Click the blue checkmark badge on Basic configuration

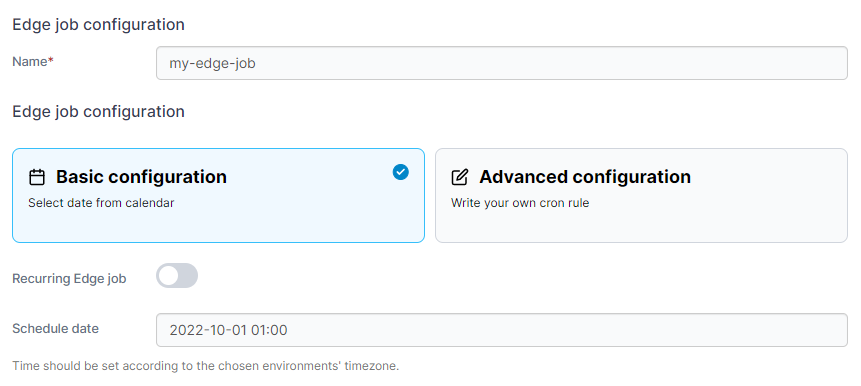(401, 172)
